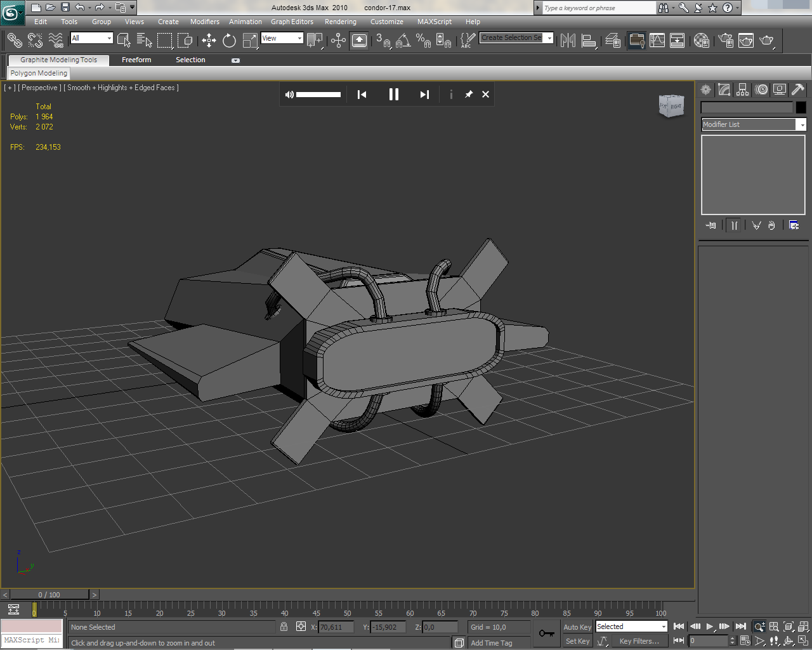812x650 pixels.
Task: Open the MAXScript menu
Action: tap(435, 22)
